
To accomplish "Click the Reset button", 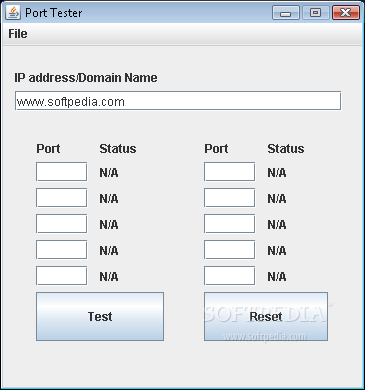I will click(266, 316).
